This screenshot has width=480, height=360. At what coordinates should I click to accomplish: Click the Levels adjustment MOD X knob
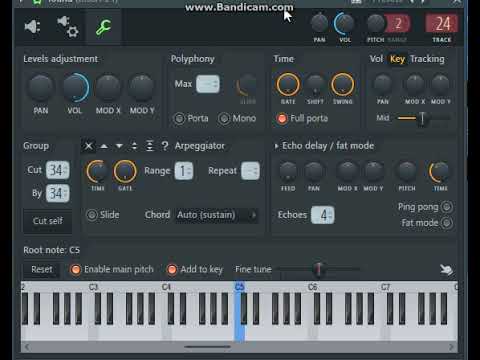108,88
